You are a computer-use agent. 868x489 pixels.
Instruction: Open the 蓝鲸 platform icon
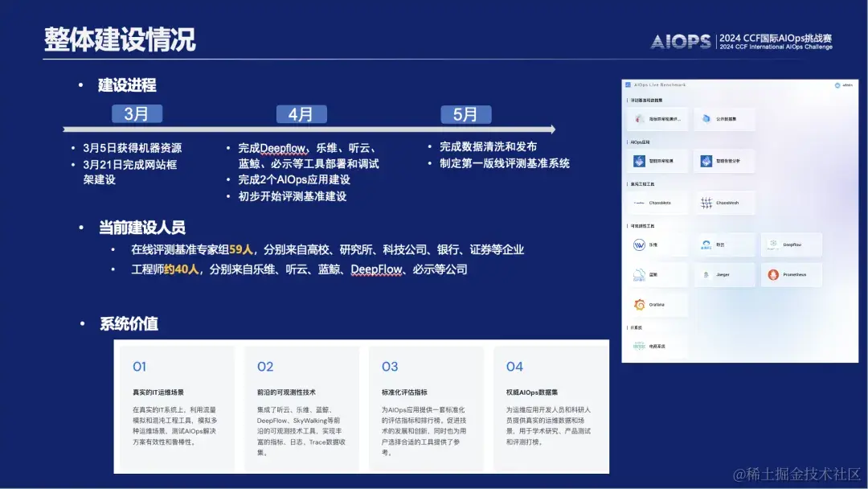click(x=637, y=274)
